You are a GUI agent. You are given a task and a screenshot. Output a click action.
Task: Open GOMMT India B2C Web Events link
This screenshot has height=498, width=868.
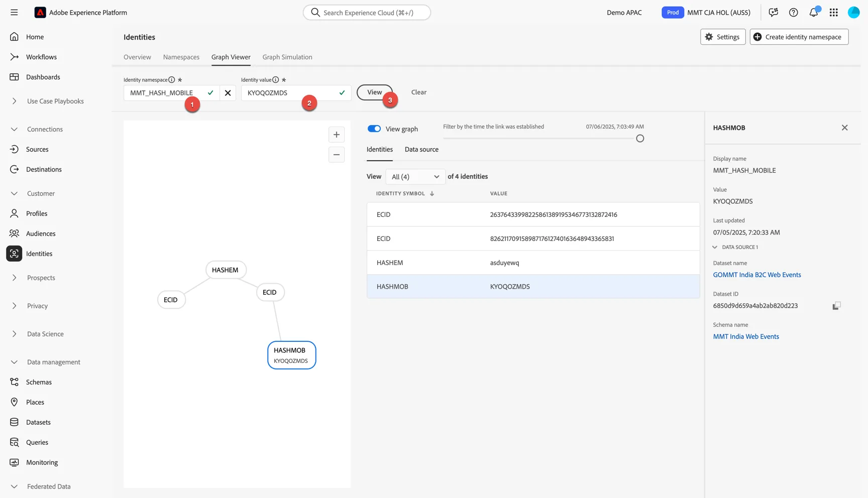coord(757,275)
